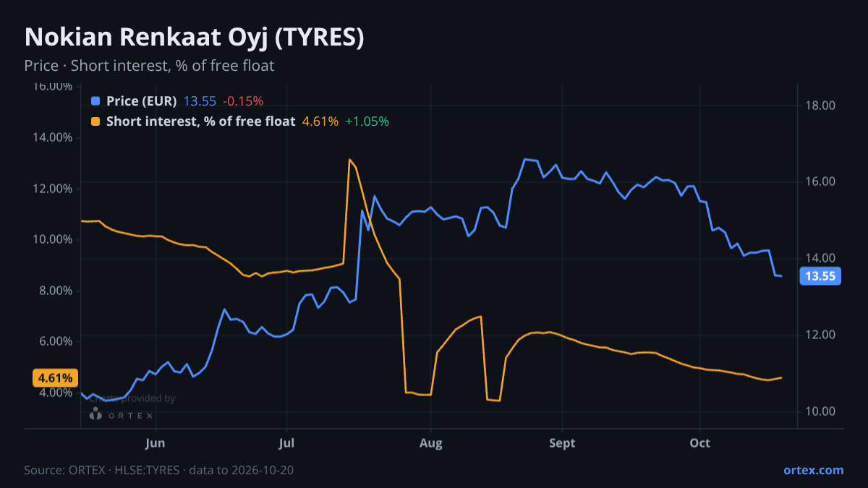Image resolution: width=868 pixels, height=488 pixels.
Task: Select the 'Price (EUR)' legend label
Action: [142, 101]
